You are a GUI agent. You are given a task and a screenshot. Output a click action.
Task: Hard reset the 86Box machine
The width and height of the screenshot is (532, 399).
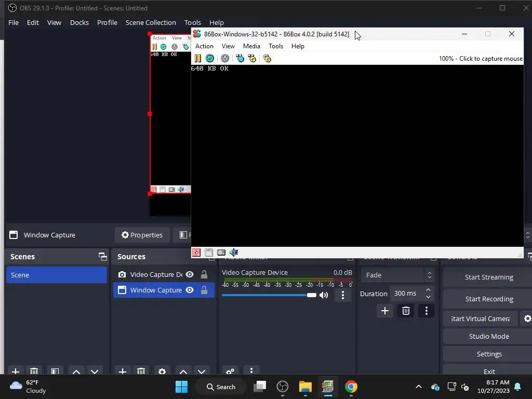(210, 58)
